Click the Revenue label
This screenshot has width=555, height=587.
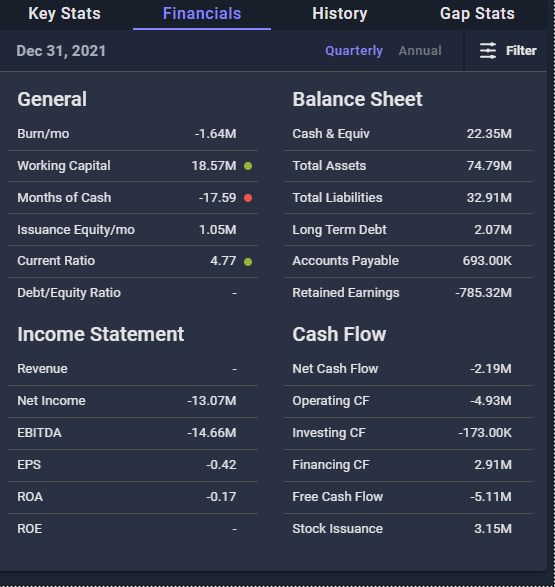[43, 369]
